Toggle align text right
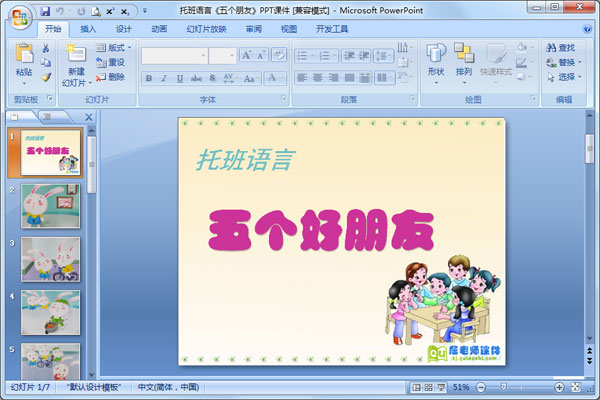Image resolution: width=600 pixels, height=400 pixels. pos(333,78)
